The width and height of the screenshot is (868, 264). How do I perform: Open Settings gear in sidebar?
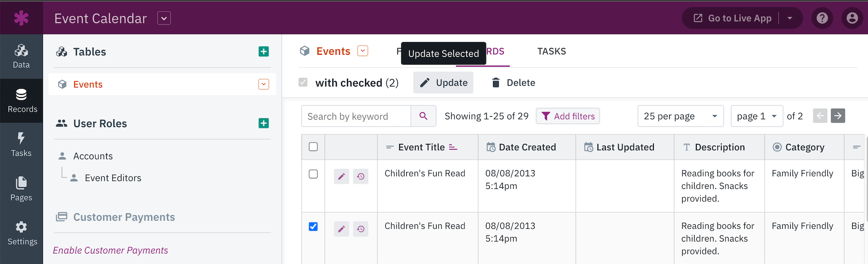pyautogui.click(x=21, y=233)
